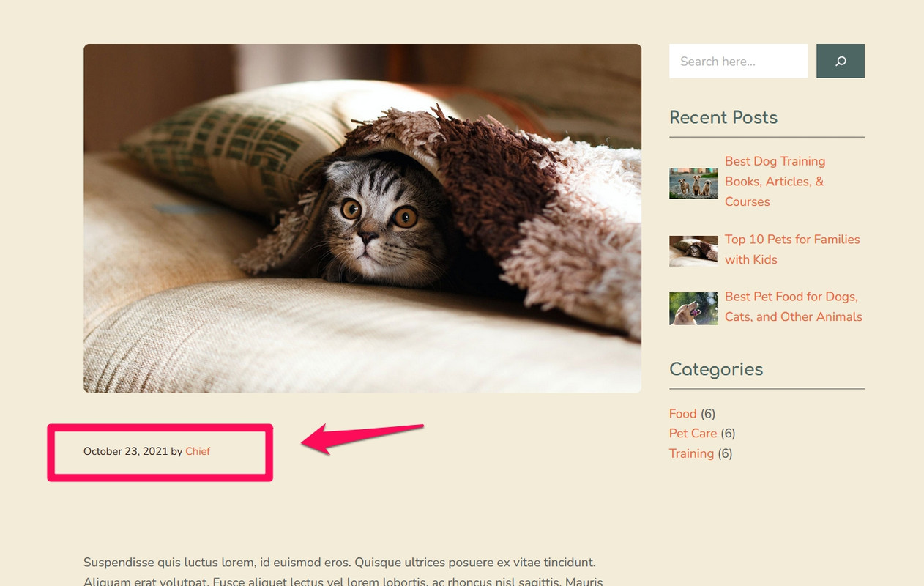Screen dimensions: 924x586
Task: Click the author link 'Chief'
Action: click(x=198, y=451)
